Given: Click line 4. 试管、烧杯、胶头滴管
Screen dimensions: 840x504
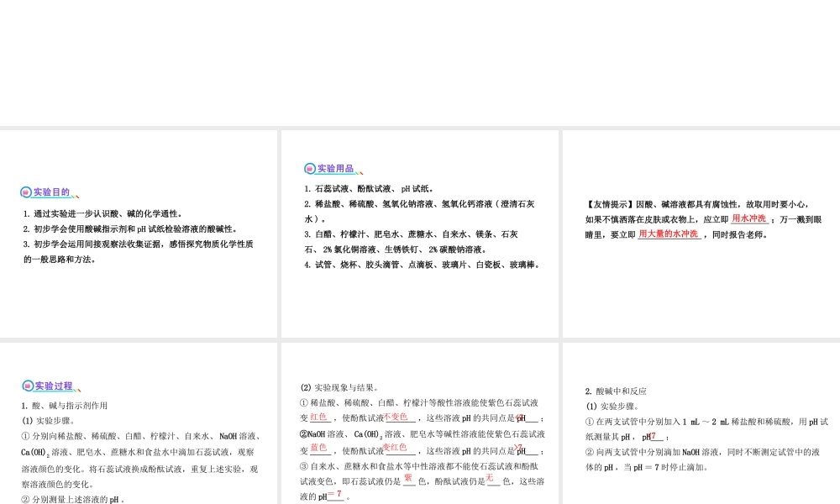Looking at the screenshot, I should (x=423, y=265).
